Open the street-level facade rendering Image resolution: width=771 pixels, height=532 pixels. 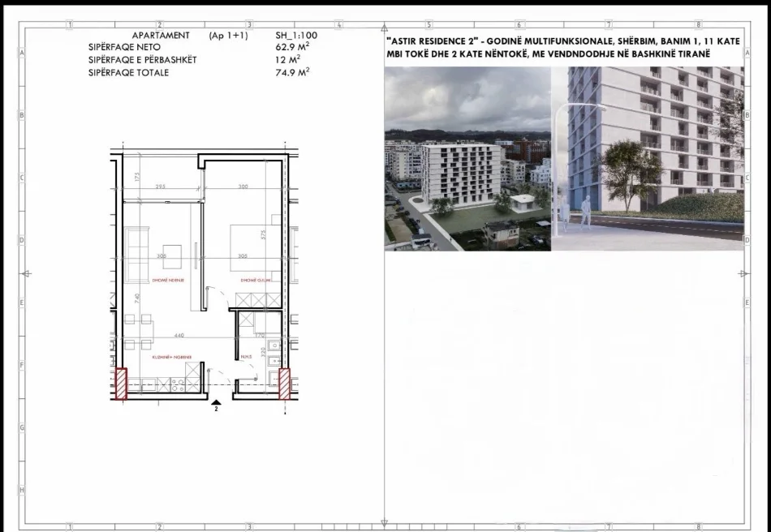point(648,159)
